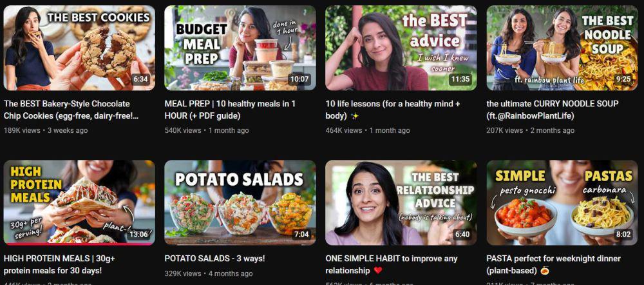
Task: Click the Bakery-Style Chocolate Chip Cookies title
Action: (71, 110)
